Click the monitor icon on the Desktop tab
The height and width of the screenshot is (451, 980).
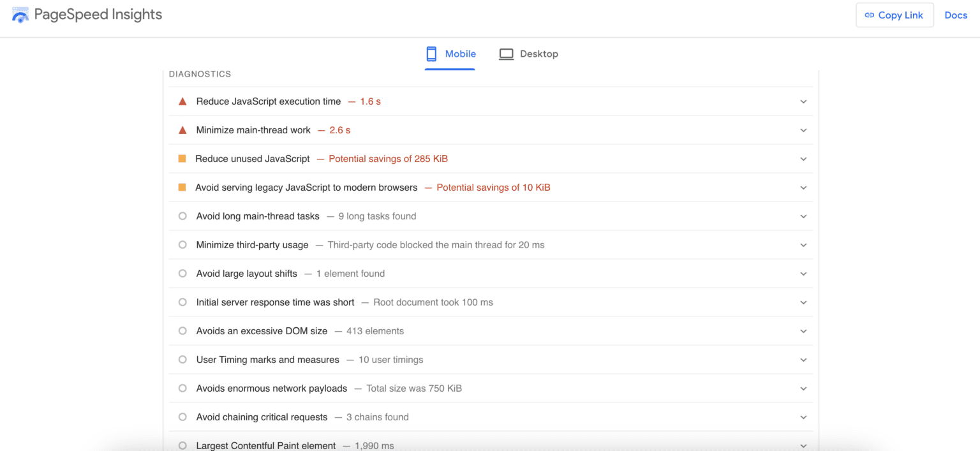click(x=506, y=54)
